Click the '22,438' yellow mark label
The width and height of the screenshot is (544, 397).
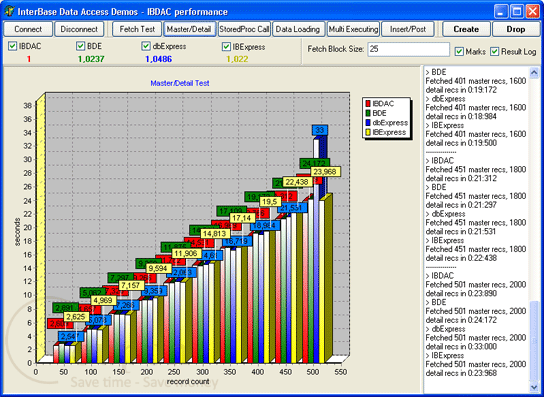tap(298, 182)
